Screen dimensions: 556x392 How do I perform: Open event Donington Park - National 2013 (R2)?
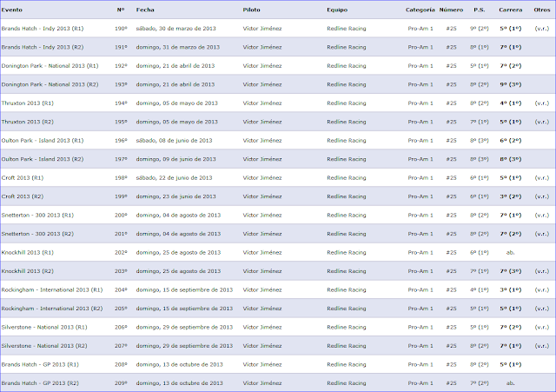tap(50, 84)
